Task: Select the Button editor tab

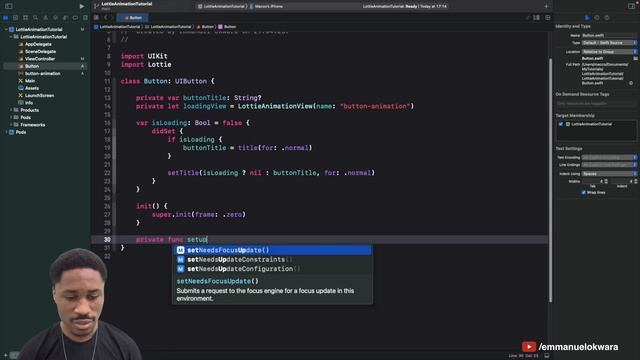Action: (x=133, y=18)
